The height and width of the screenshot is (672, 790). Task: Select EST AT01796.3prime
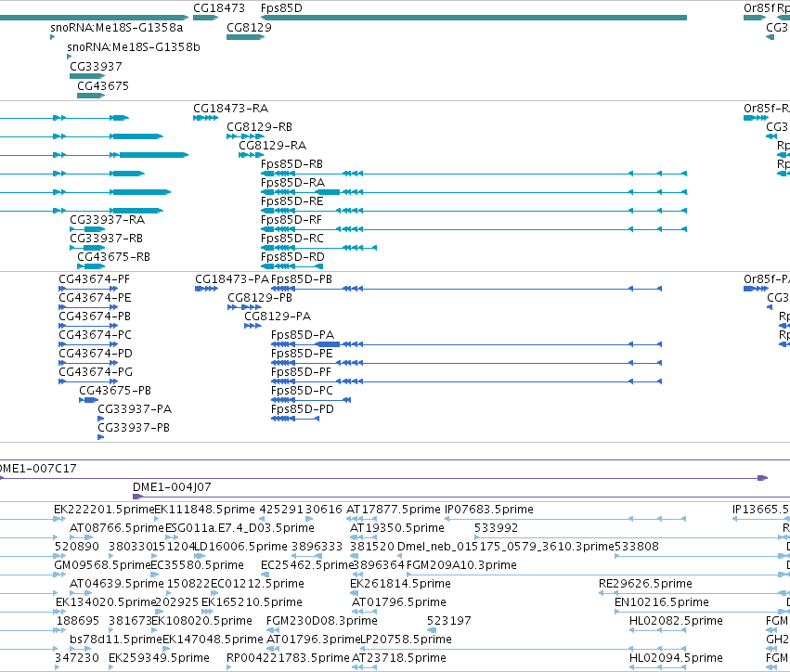coord(314,640)
